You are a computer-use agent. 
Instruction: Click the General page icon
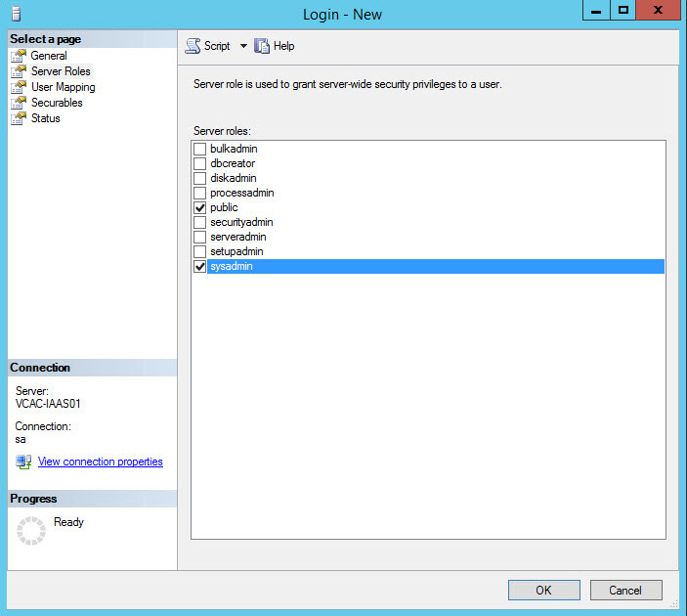pyautogui.click(x=19, y=56)
